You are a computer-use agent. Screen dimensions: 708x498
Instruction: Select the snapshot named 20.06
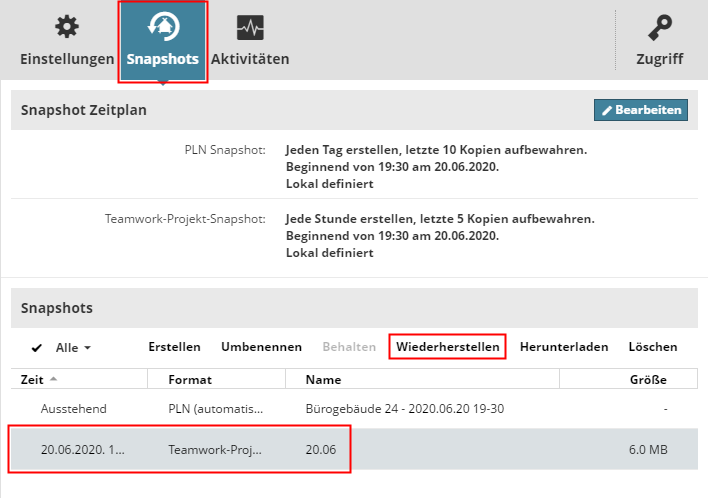[x=321, y=450]
